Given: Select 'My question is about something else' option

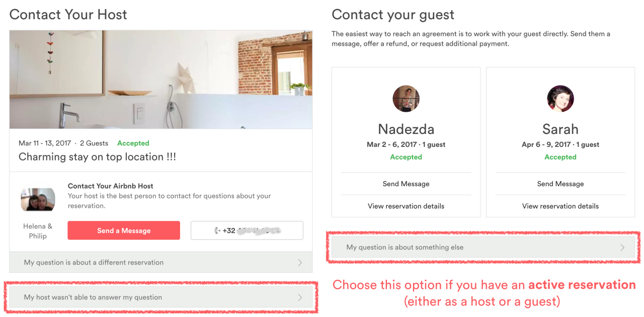Looking at the screenshot, I should coord(405,248).
